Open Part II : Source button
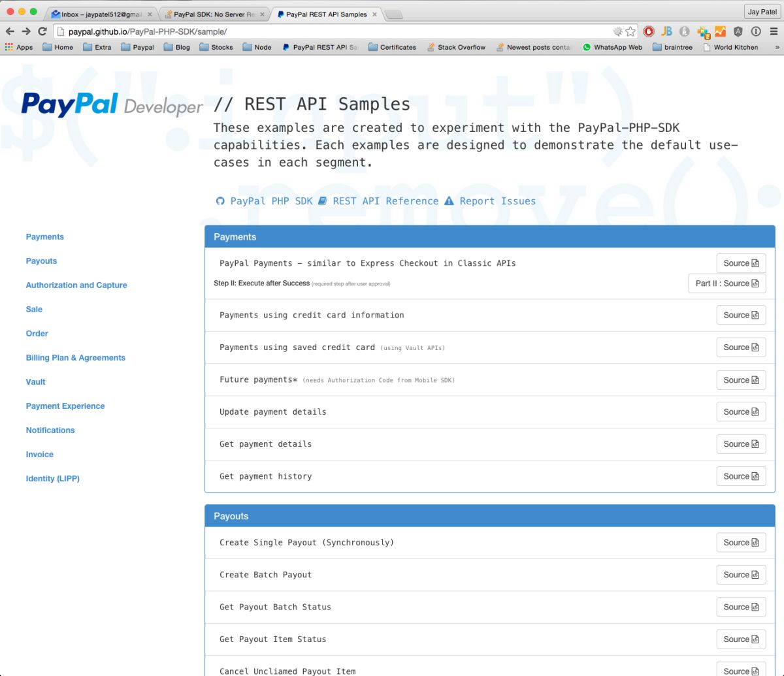This screenshot has height=676, width=784. 727,283
